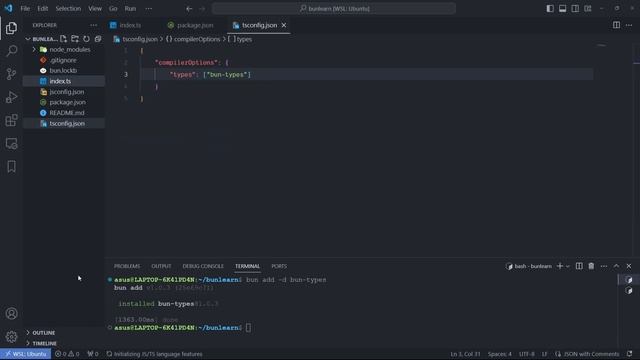Kill the terminal with trash icon

click(x=591, y=266)
